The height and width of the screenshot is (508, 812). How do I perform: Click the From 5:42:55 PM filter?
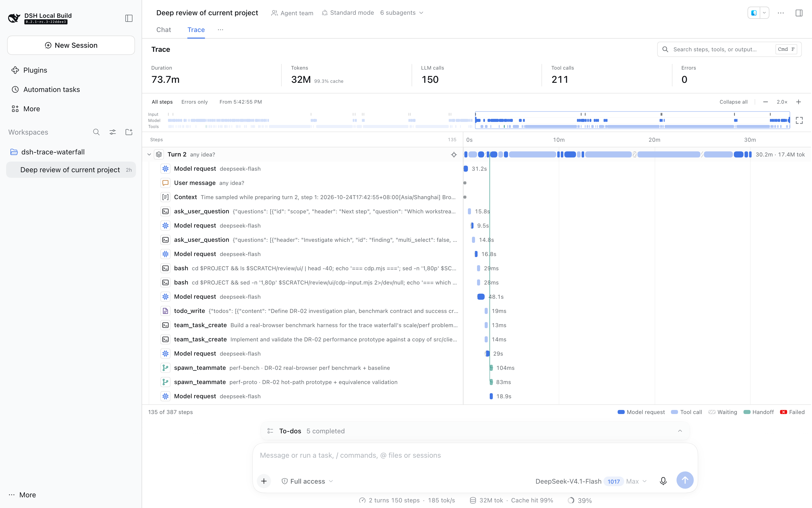241,102
